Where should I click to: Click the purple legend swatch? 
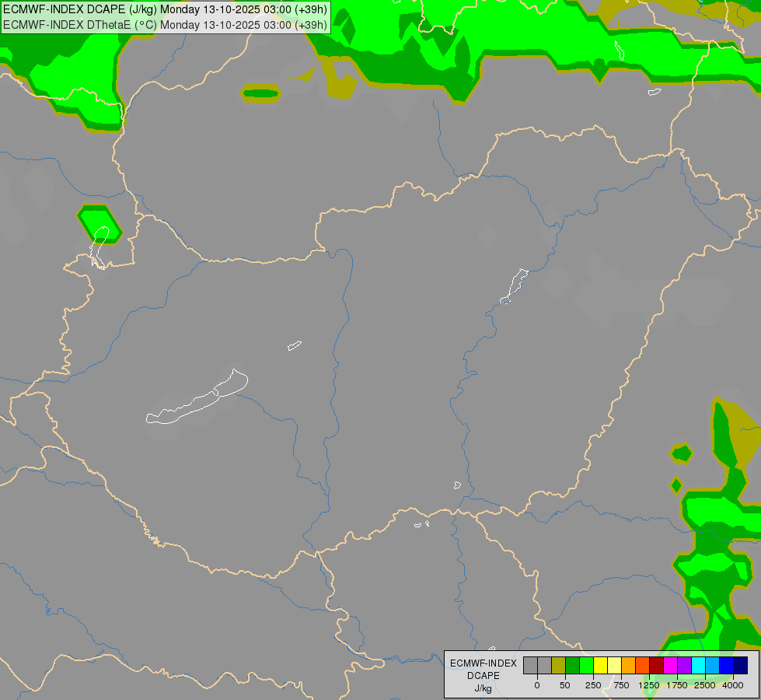tap(684, 665)
